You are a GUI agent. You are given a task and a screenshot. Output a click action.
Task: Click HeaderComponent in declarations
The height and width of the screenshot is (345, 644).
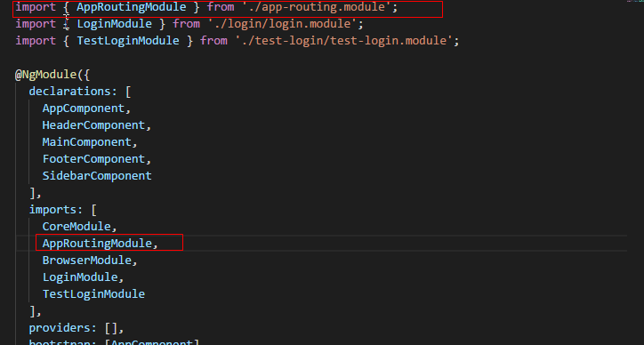click(x=93, y=125)
